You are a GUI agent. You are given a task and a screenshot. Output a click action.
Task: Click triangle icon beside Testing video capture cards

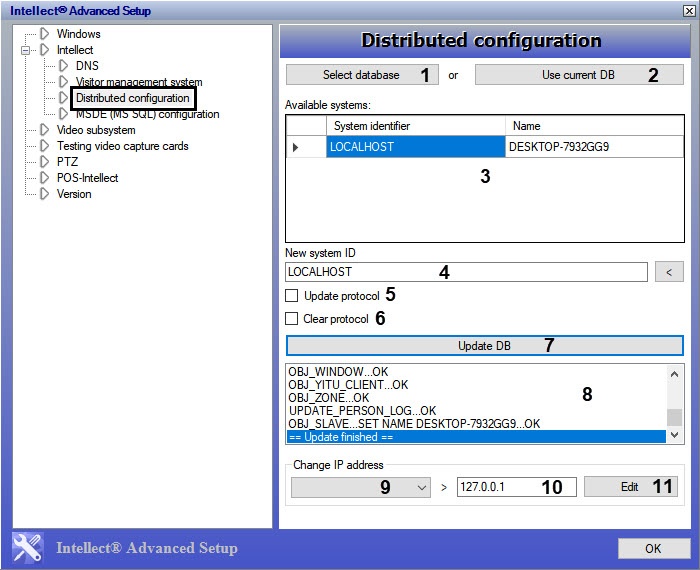click(44, 146)
